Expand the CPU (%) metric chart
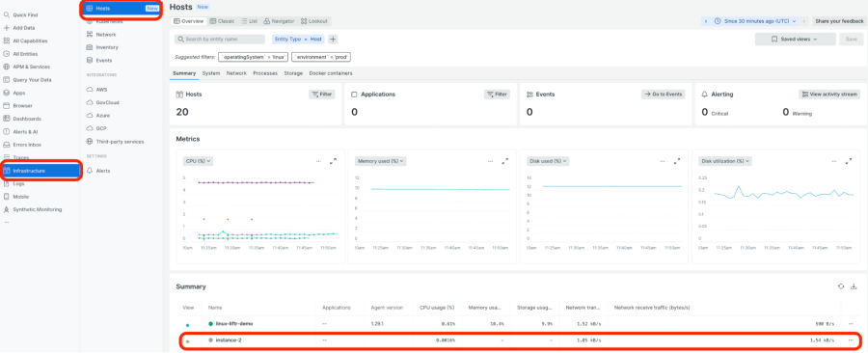The width and height of the screenshot is (868, 353). pyautogui.click(x=334, y=161)
